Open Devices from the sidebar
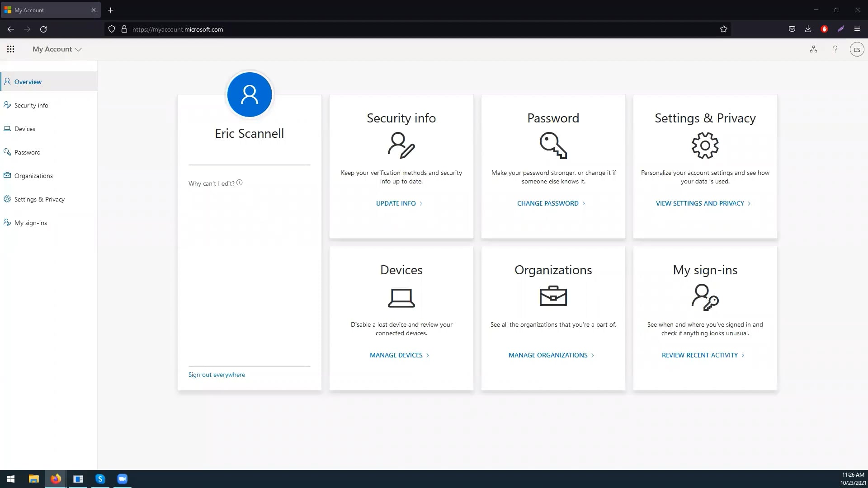 [x=25, y=128]
